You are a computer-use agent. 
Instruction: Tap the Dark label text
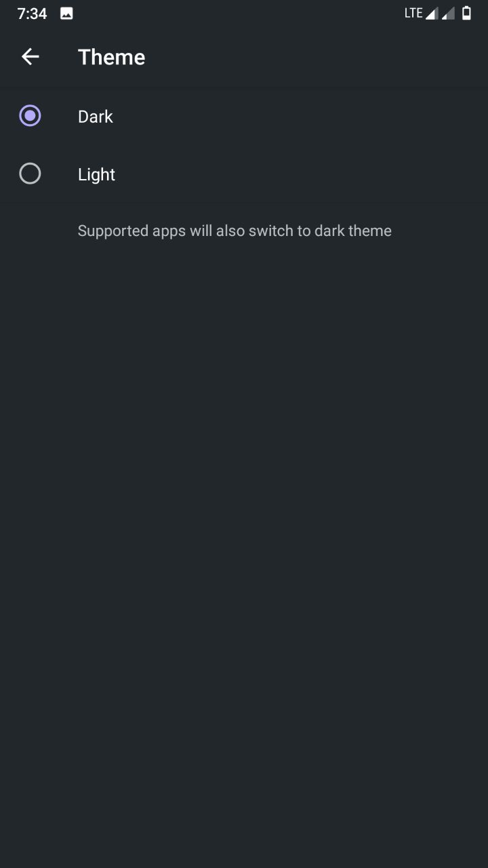click(96, 117)
